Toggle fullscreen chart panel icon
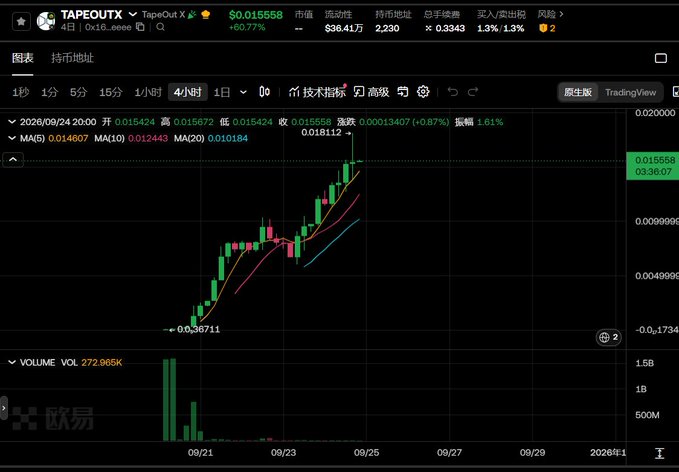The image size is (679, 472). (x=660, y=58)
